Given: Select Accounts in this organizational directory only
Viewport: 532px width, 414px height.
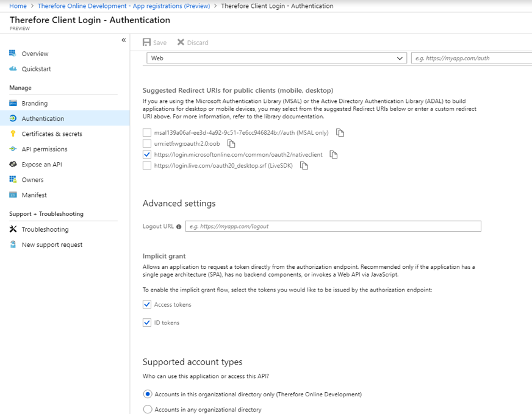Looking at the screenshot, I should click(x=148, y=394).
